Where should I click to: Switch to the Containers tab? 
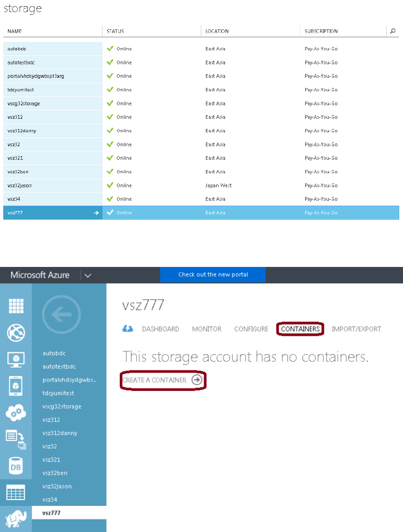(x=300, y=329)
